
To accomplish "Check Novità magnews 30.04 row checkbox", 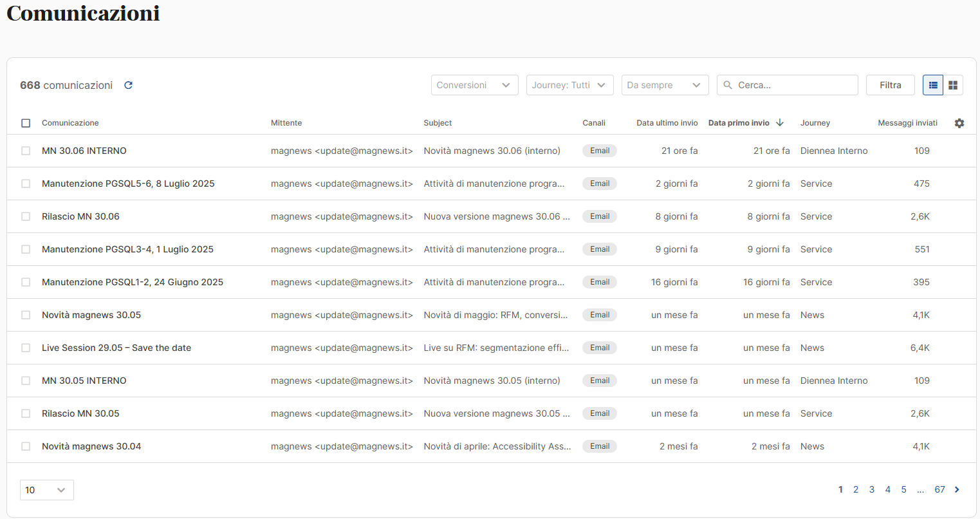I will pyautogui.click(x=26, y=446).
